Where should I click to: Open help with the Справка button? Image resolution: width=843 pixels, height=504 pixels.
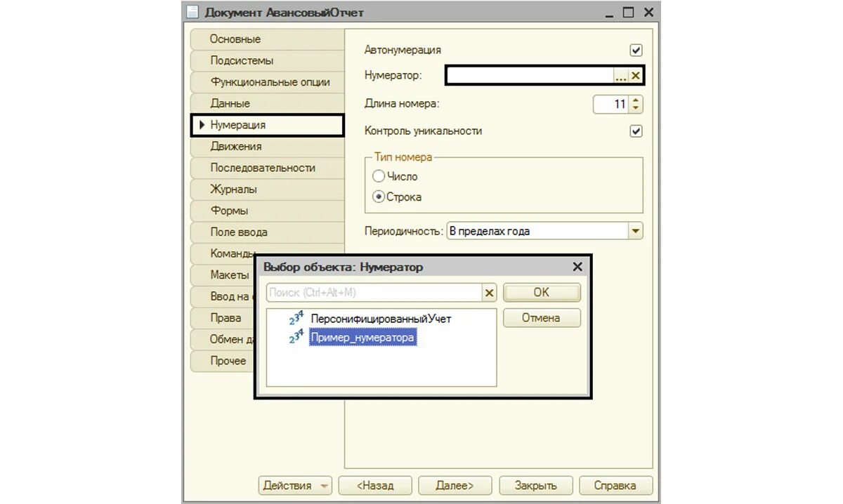615,485
